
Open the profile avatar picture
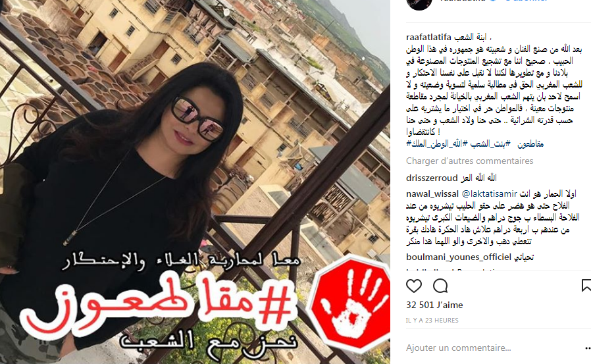[x=419, y=4]
